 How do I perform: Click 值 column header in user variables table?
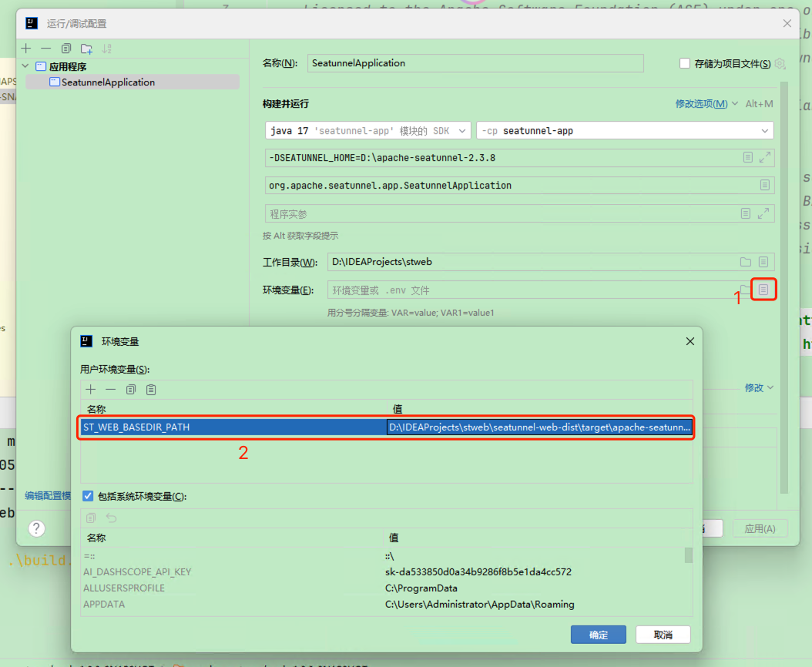[x=539, y=409]
